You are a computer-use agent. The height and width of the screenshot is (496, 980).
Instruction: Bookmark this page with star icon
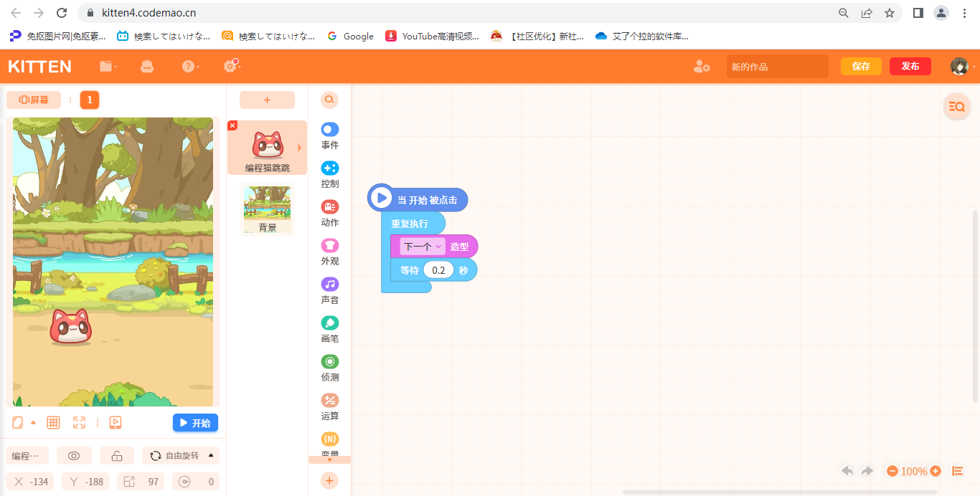click(x=890, y=13)
